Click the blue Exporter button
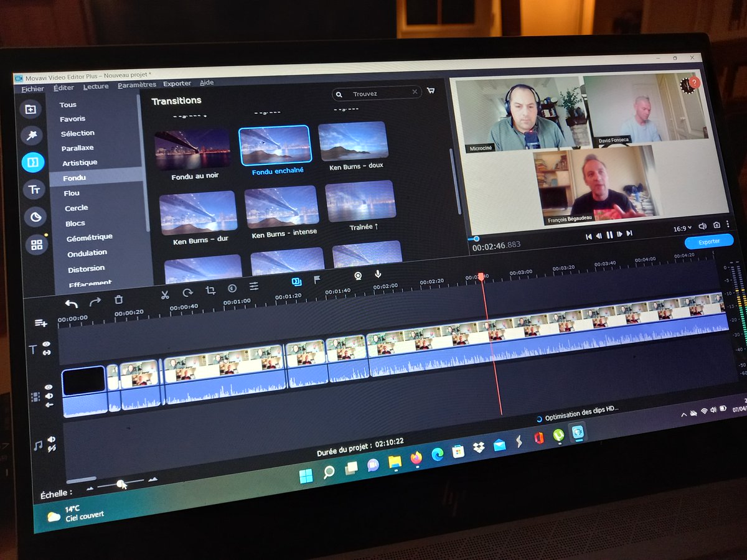The height and width of the screenshot is (560, 747). click(x=709, y=241)
